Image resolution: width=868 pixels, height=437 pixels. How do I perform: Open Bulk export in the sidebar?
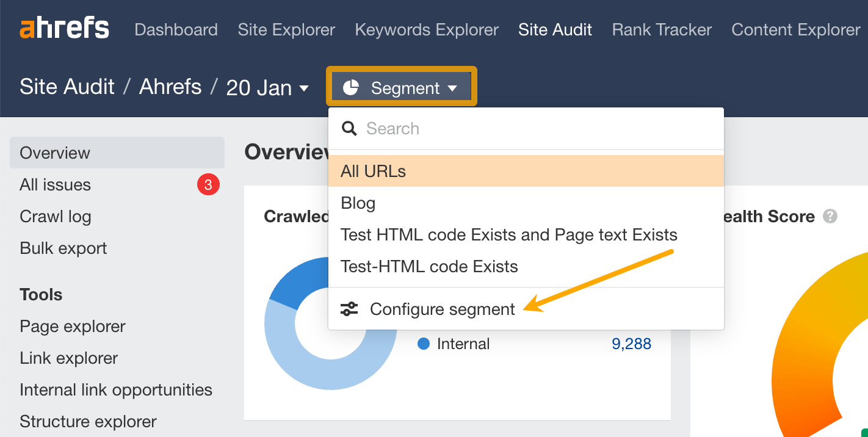tap(63, 248)
